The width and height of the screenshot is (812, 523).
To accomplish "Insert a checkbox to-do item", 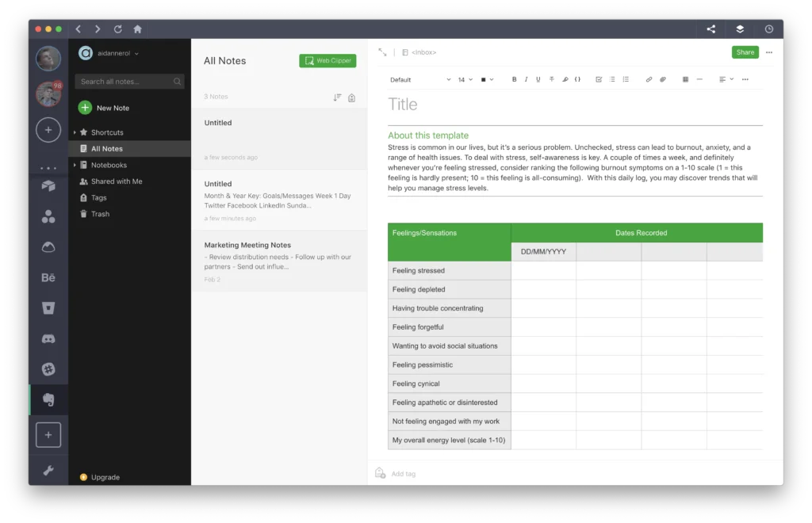I will point(599,80).
